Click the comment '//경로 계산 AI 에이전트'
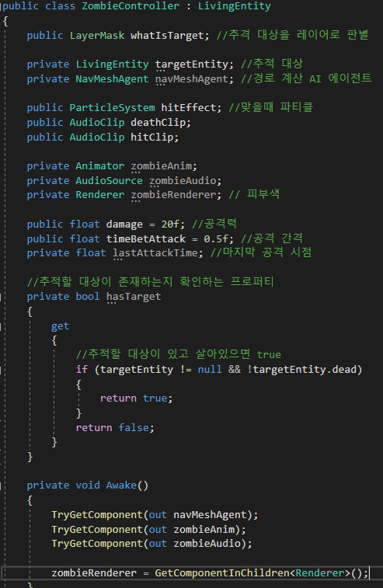The image size is (383, 588). pyautogui.click(x=306, y=78)
